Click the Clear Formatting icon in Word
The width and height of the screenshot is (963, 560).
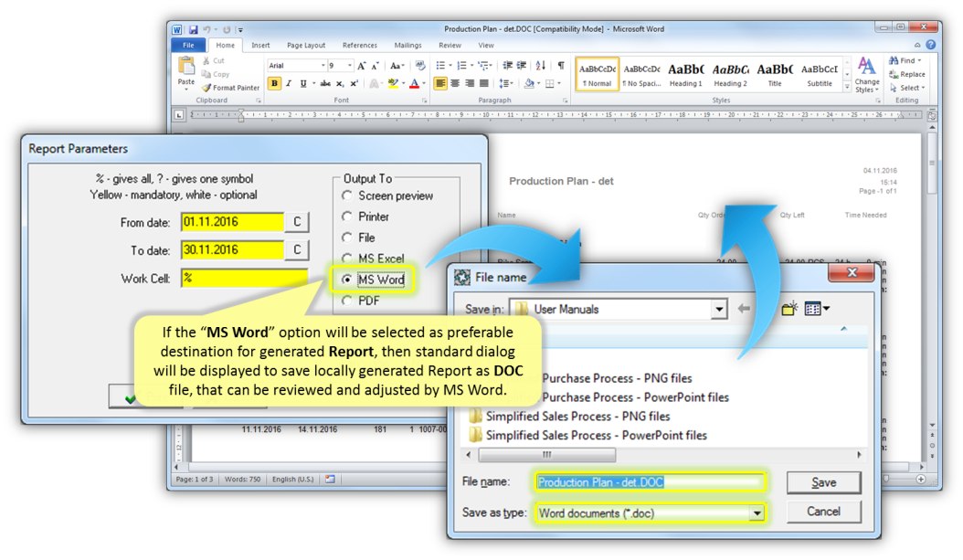[420, 66]
